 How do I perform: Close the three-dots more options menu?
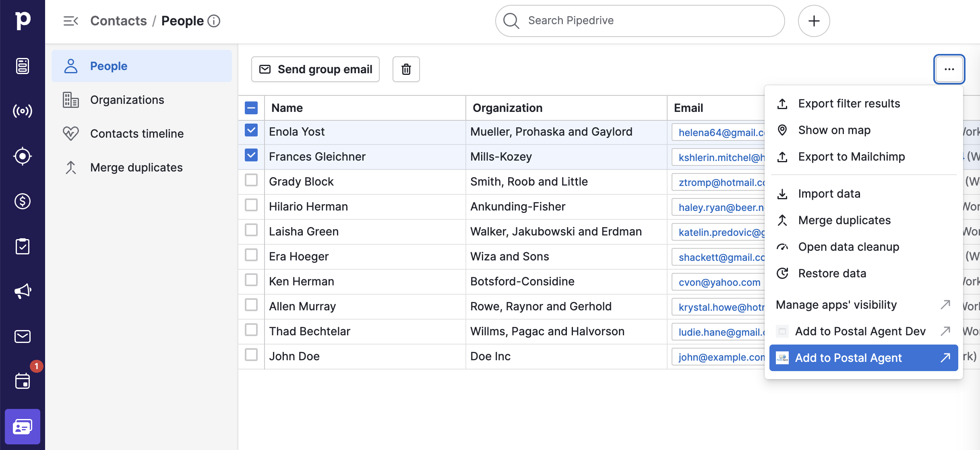(949, 69)
